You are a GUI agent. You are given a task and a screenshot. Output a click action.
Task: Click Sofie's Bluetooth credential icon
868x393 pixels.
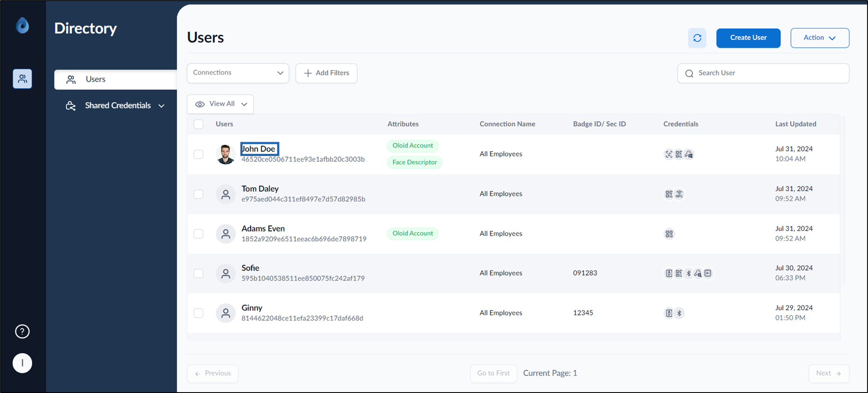[689, 273]
